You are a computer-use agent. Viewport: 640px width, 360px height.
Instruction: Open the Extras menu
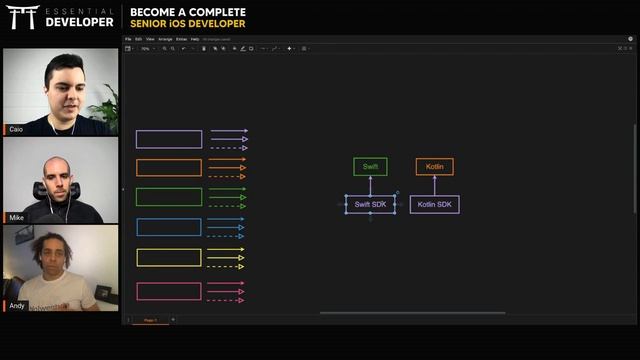coord(181,39)
